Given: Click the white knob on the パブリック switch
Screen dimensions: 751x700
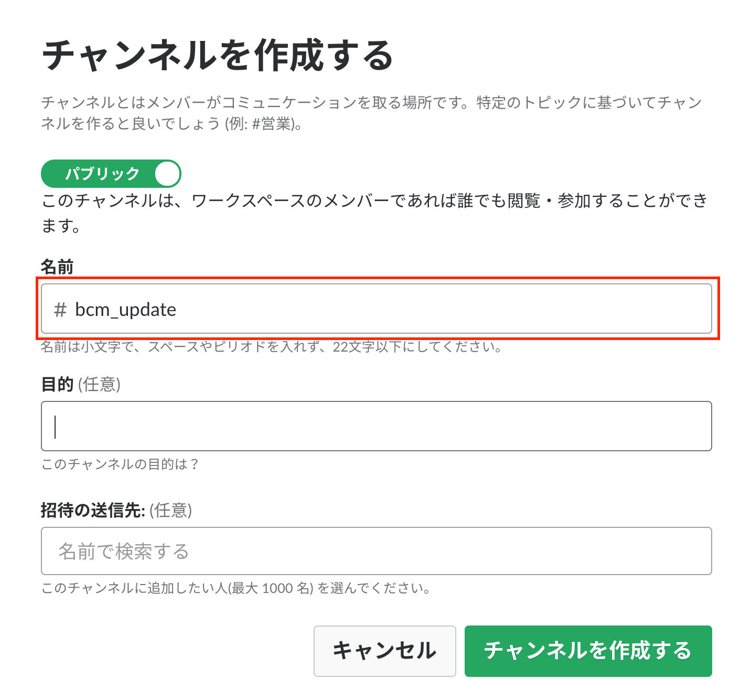Looking at the screenshot, I should pyautogui.click(x=167, y=174).
